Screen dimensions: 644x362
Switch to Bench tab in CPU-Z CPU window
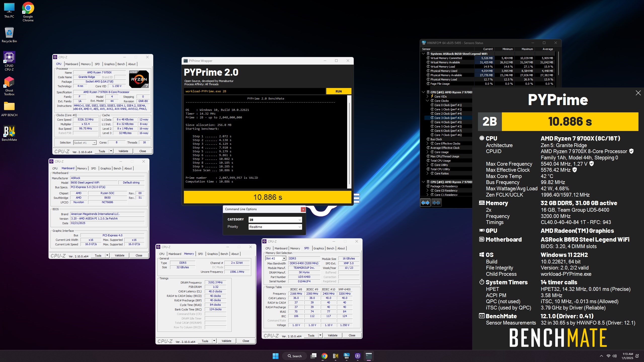point(121,64)
